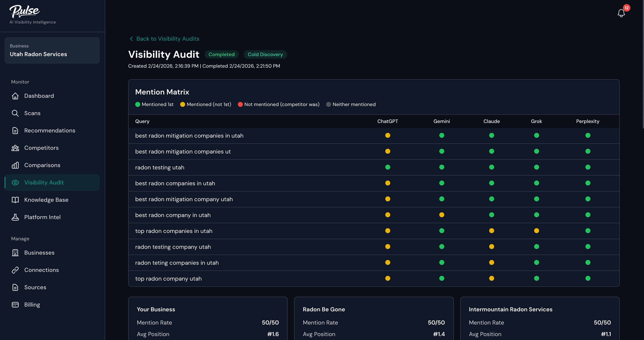644x340 pixels.
Task: Click the Visibility Audit eye icon
Action: [x=15, y=183]
